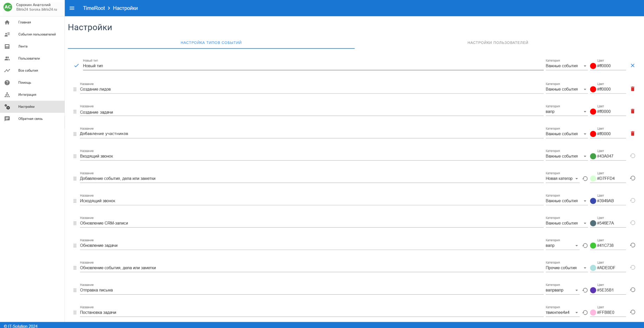Screen dimensions: 644x328
Task: Open Обратная связь in the sidebar
Action: tap(32, 119)
